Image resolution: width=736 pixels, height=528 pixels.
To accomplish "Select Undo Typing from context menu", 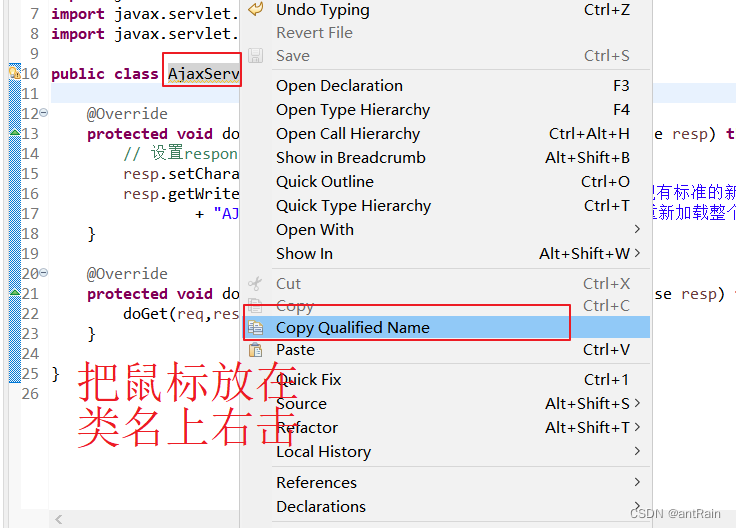I will [446, 9].
